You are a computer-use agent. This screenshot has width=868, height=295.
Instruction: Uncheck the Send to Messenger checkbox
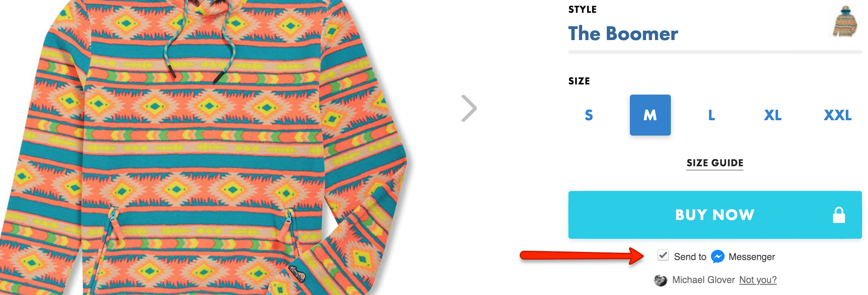663,255
